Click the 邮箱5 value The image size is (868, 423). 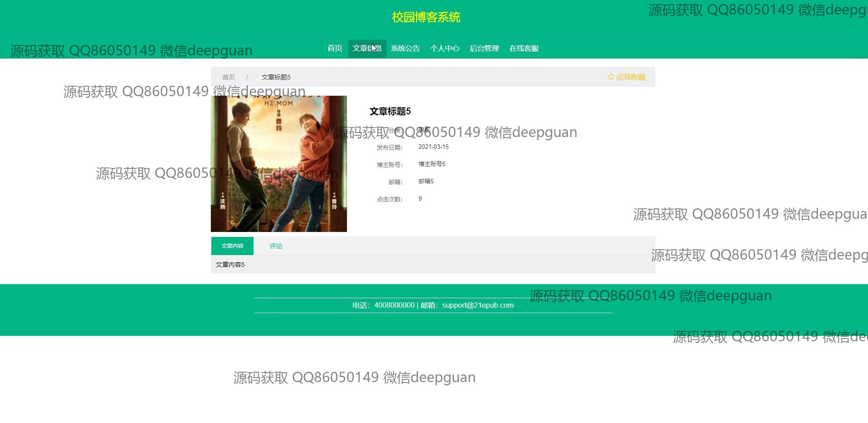coord(426,182)
